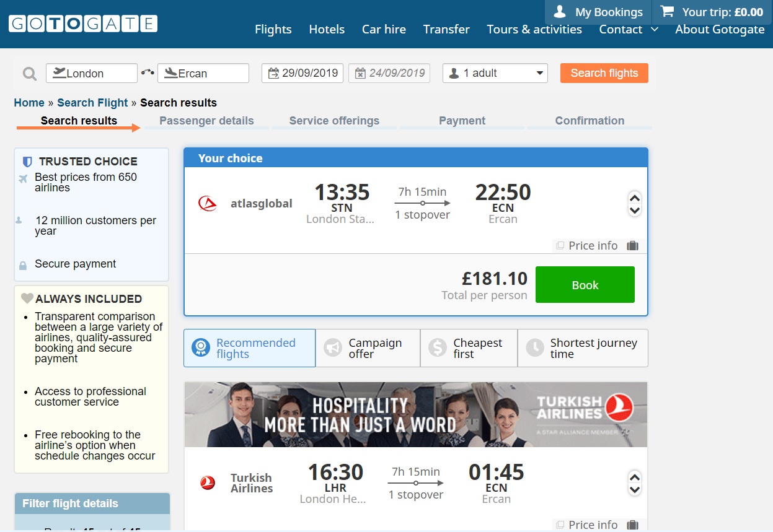Click departure date calendar icon

pyautogui.click(x=273, y=73)
